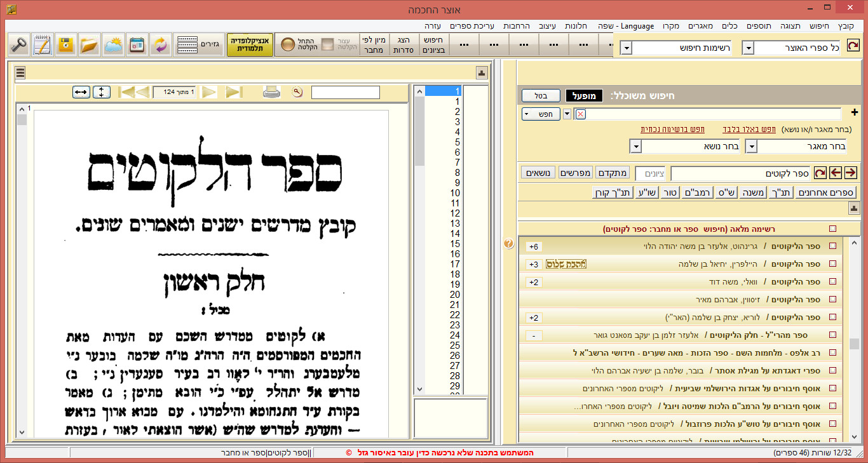Image resolution: width=868 pixels, height=463 pixels.
Task: Go to the previous page of the book
Action: click(143, 92)
